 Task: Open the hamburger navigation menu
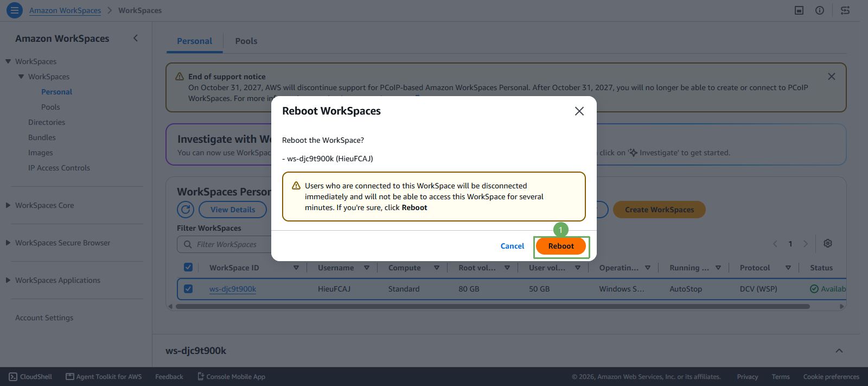tap(15, 10)
